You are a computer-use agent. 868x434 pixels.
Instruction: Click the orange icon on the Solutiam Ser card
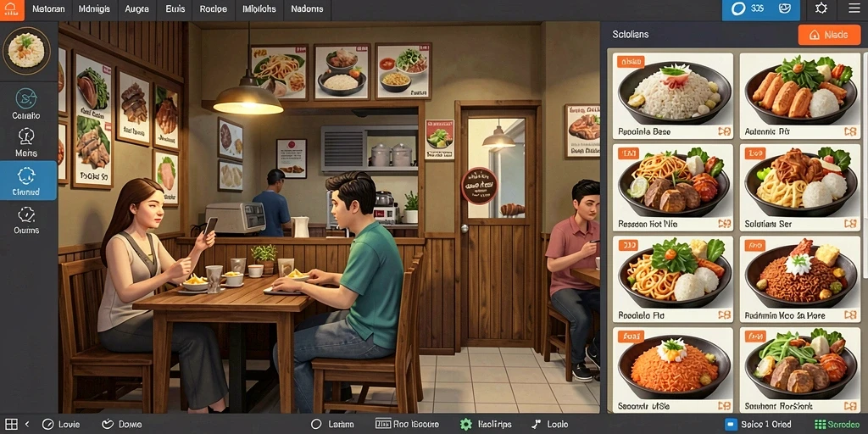click(851, 224)
